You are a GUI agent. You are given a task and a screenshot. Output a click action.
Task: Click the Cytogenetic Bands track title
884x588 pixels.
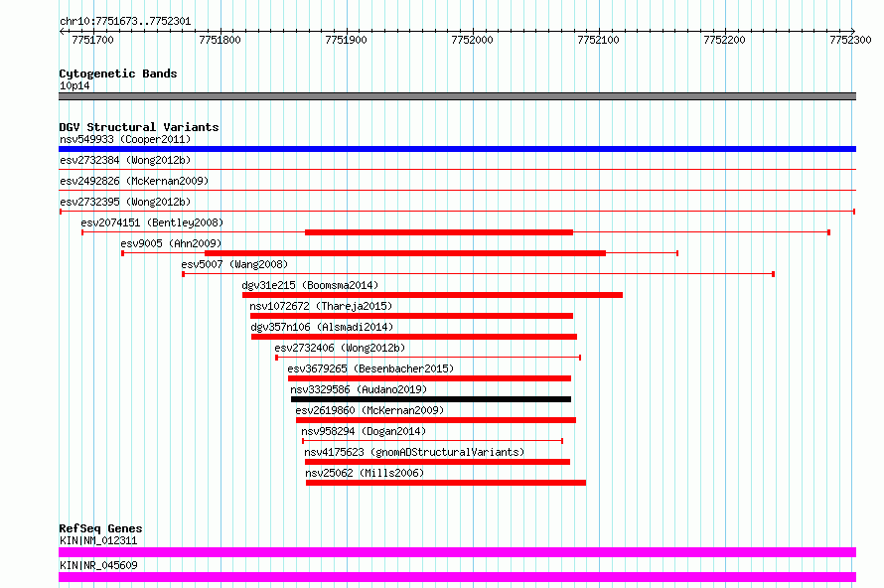point(118,73)
